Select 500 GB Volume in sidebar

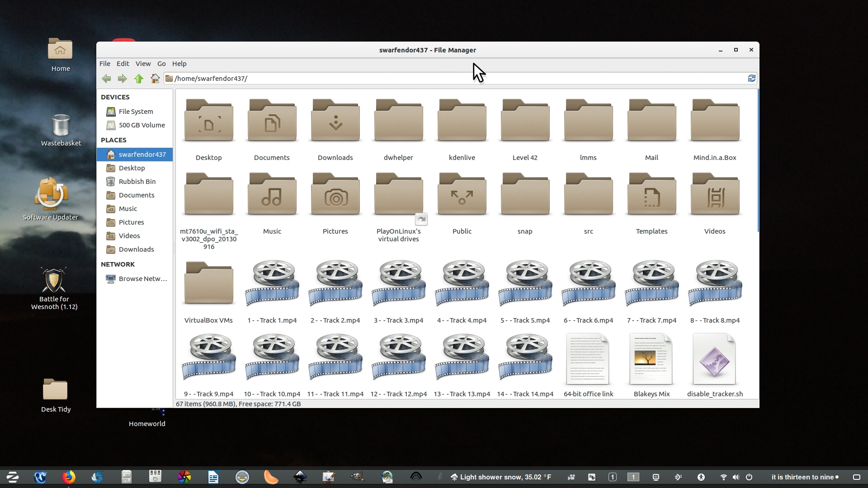pos(142,125)
